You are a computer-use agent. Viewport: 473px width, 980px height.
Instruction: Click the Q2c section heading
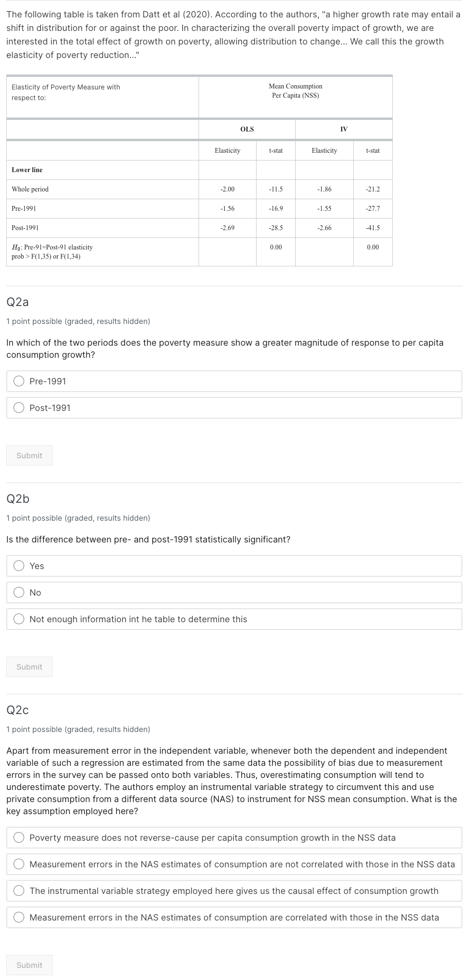[17, 710]
